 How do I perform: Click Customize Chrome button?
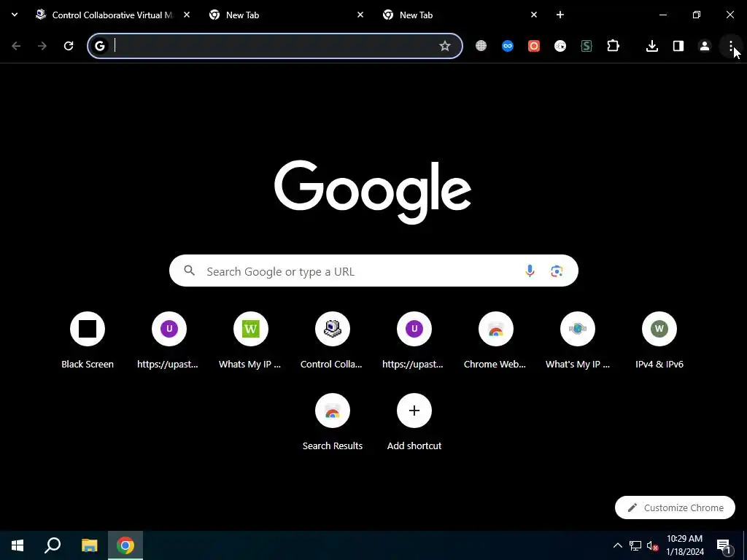tap(675, 507)
